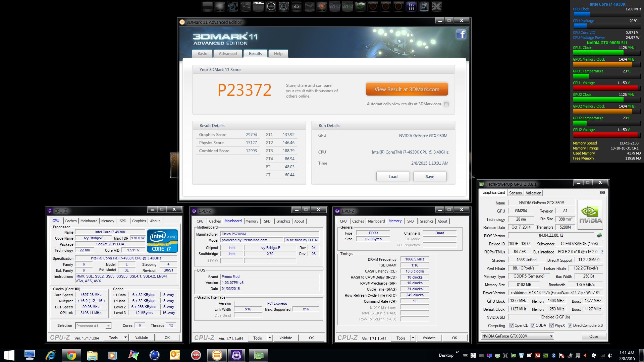Click View Result at 3DMark.com button
This screenshot has height=362, width=644.
coord(407,89)
